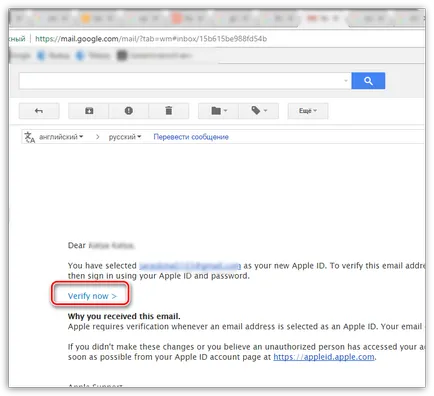
Task: Click the blurred gmail address link
Action: point(190,266)
